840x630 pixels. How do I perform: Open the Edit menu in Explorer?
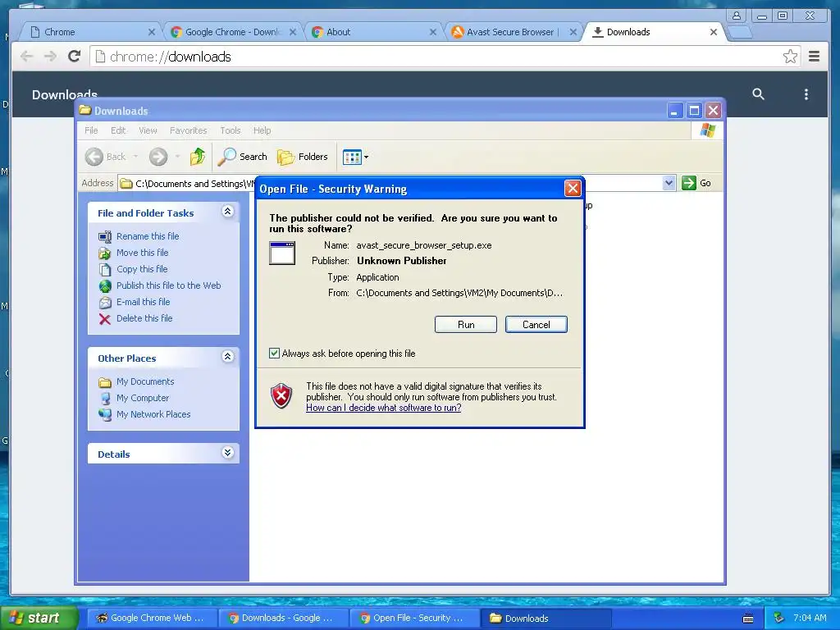tap(118, 130)
